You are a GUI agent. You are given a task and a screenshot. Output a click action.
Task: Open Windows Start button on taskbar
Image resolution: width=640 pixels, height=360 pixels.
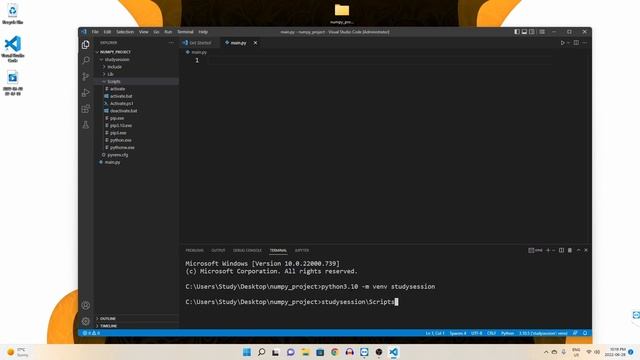point(247,352)
